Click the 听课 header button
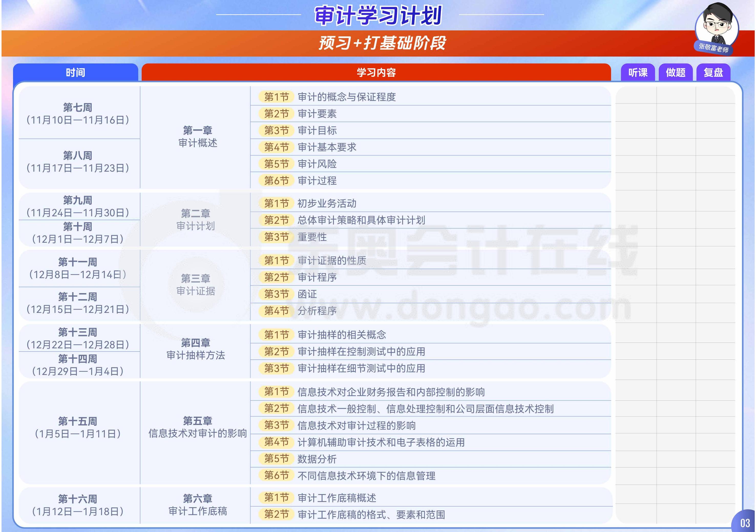 coord(638,72)
